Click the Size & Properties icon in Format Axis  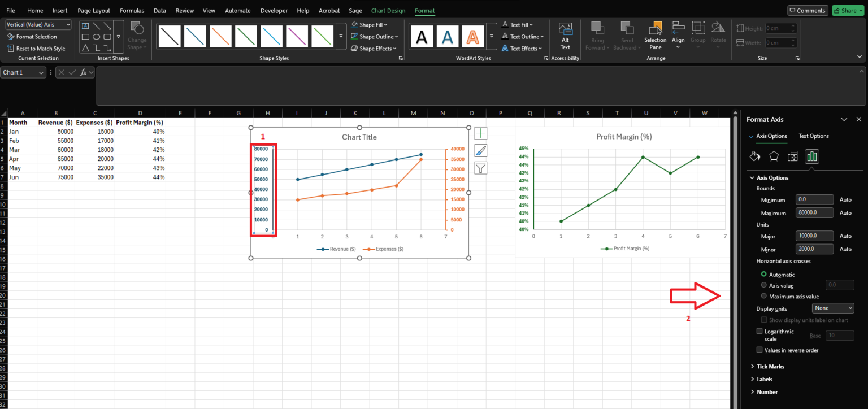[x=793, y=156]
